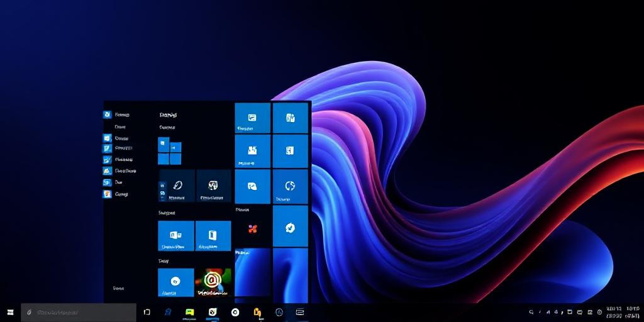644x322 pixels.
Task: Click the system tray clock and date
Action: point(622,312)
